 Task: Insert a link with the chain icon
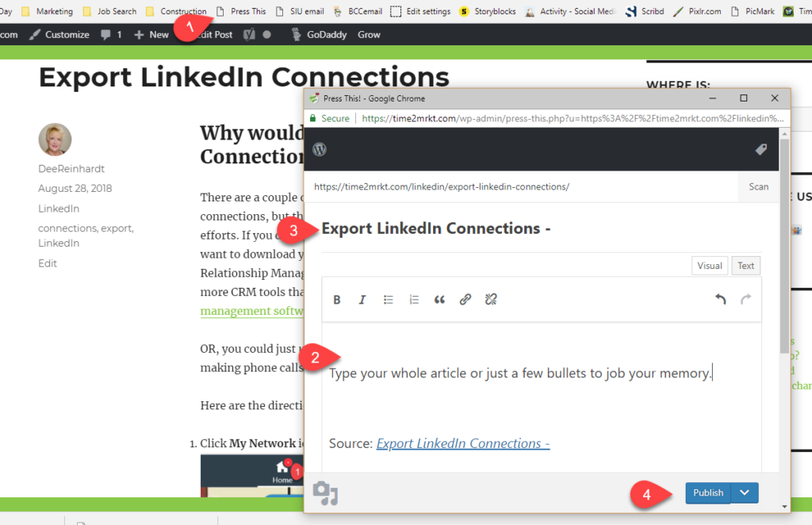pos(465,300)
